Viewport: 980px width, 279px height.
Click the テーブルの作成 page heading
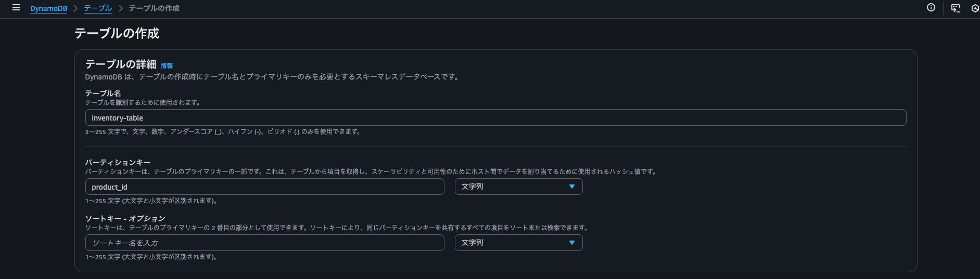pyautogui.click(x=117, y=33)
